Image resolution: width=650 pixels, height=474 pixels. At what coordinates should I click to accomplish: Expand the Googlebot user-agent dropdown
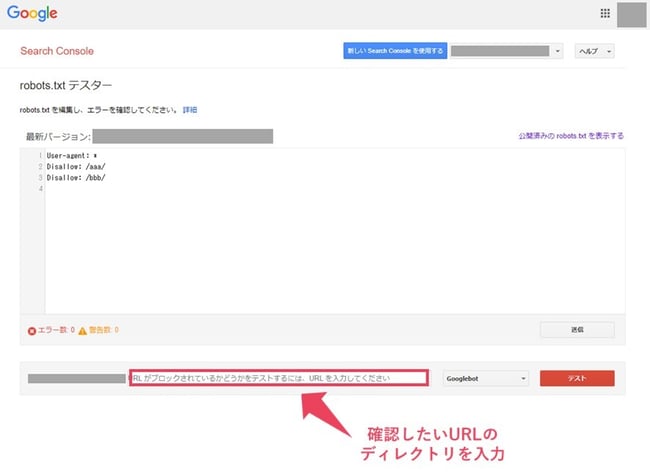(484, 378)
